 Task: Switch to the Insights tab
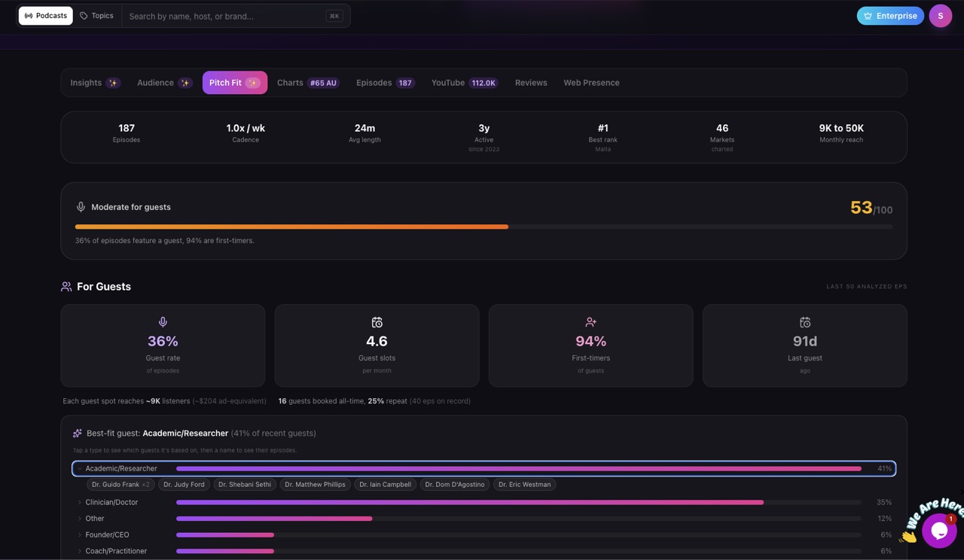click(95, 83)
